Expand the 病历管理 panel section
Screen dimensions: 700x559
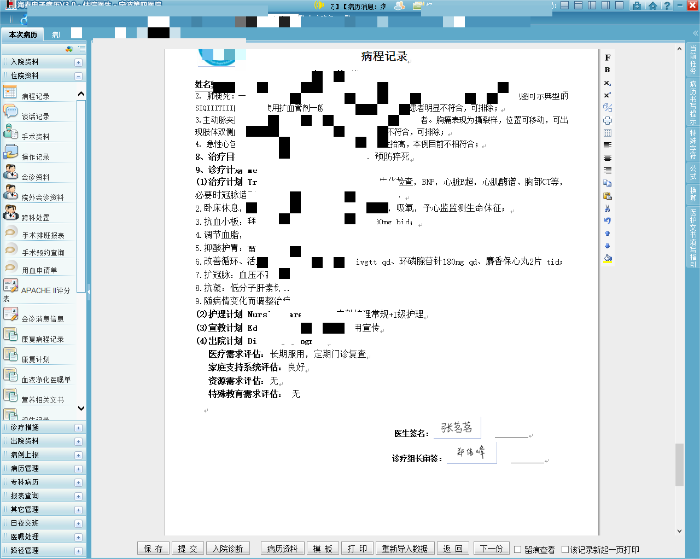pos(78,467)
